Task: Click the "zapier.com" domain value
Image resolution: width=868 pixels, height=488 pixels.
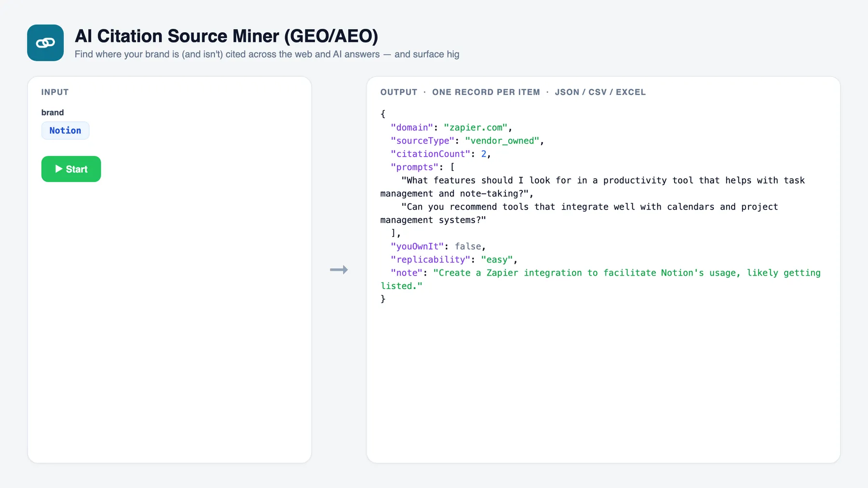Action: 475,128
